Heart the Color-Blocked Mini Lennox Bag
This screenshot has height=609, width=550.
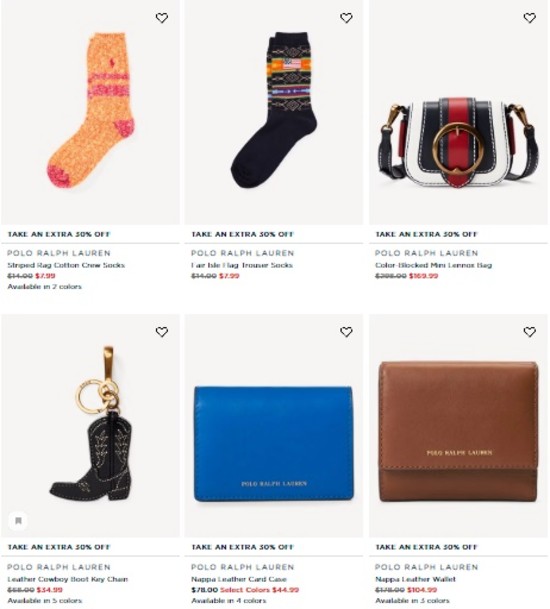530,18
